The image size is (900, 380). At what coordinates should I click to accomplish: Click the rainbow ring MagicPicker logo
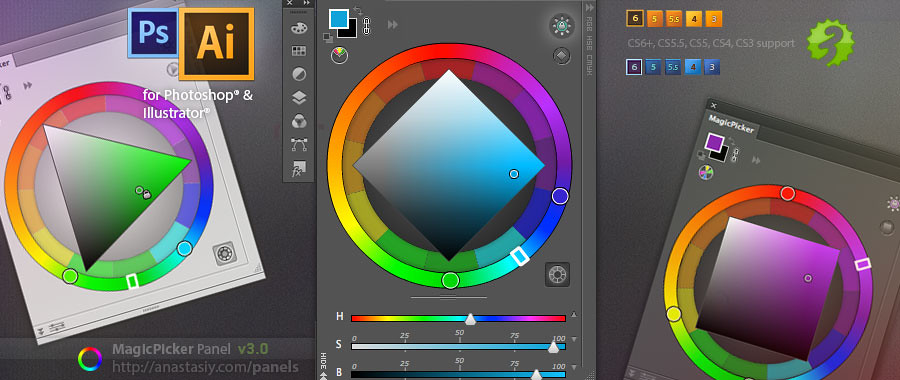pyautogui.click(x=90, y=359)
